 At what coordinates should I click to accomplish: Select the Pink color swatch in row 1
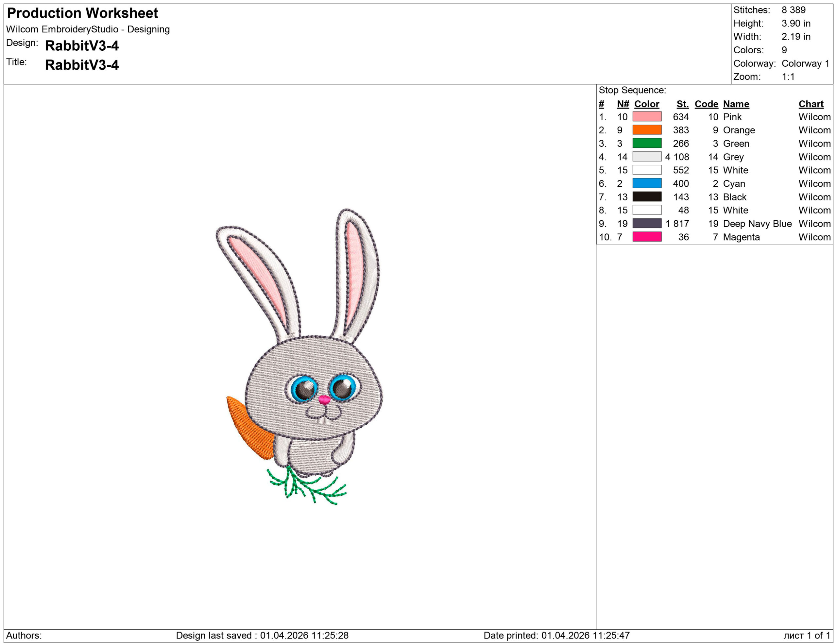click(x=647, y=117)
